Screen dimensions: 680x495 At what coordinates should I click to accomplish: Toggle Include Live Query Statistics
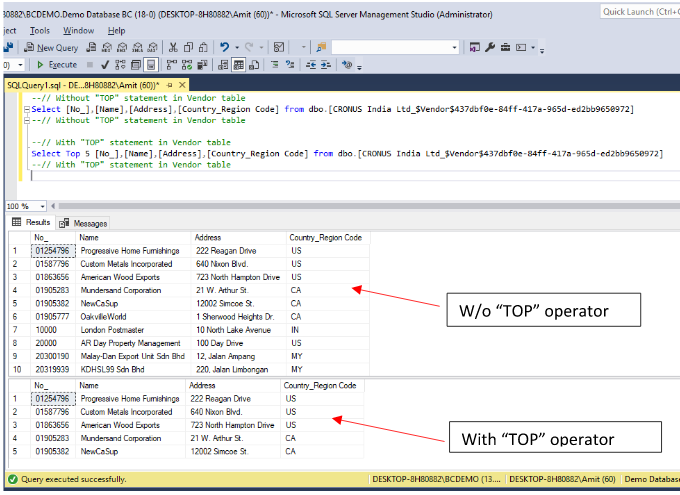point(187,65)
